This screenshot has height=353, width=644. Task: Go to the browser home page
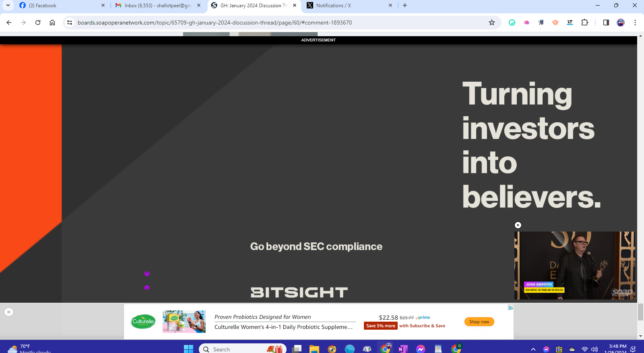pos(52,23)
